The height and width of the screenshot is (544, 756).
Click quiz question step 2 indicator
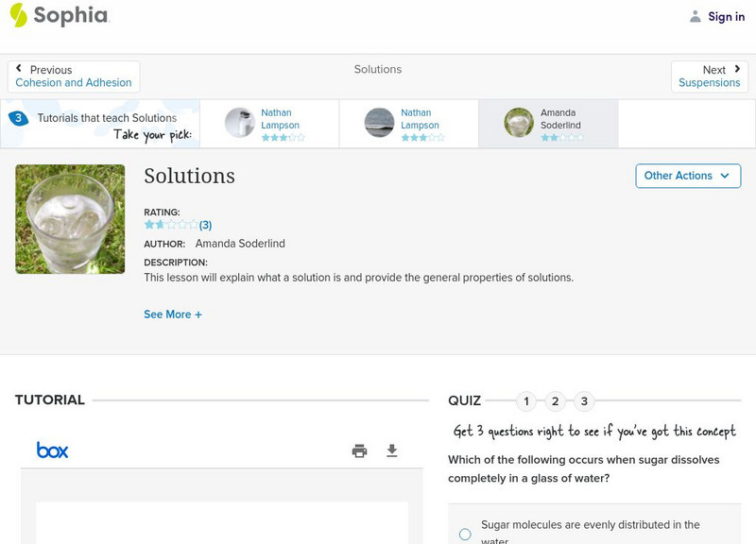click(555, 400)
